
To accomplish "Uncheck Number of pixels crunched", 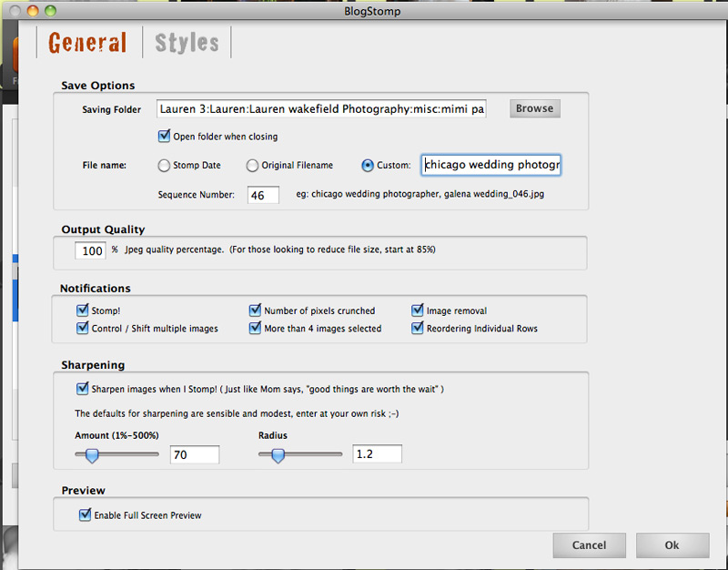I will (x=255, y=310).
